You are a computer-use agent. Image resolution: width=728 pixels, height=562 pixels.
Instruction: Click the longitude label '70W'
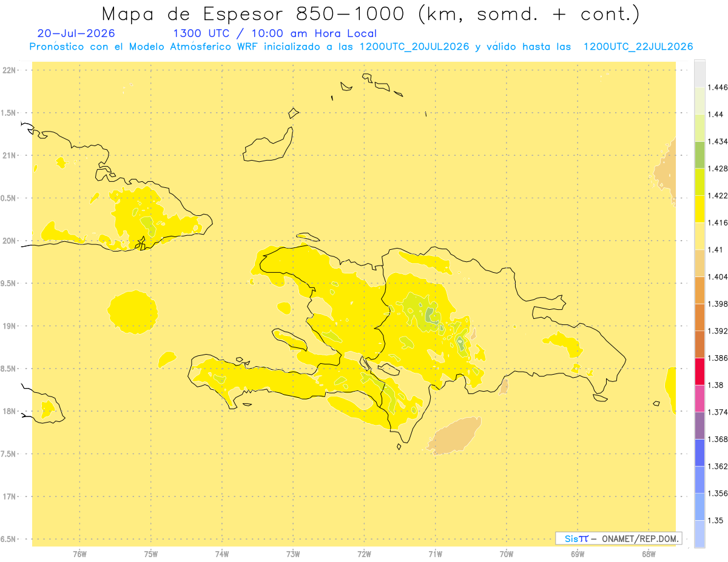click(507, 554)
